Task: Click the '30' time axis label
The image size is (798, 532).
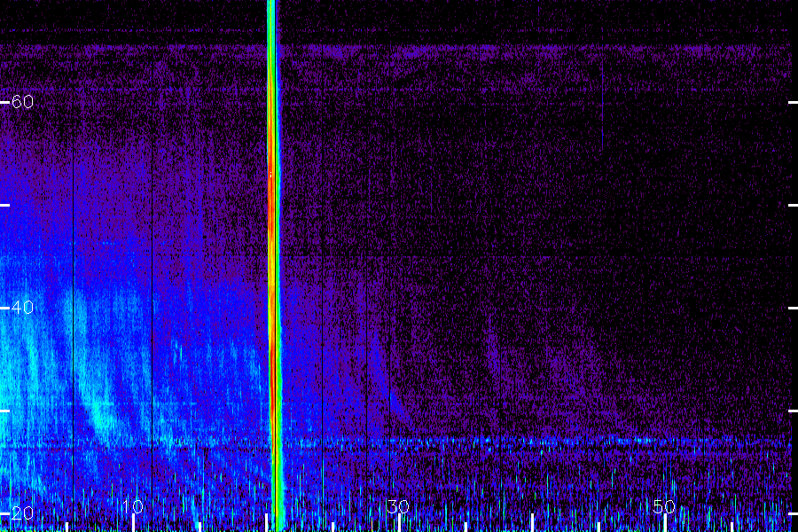Action: point(398,506)
